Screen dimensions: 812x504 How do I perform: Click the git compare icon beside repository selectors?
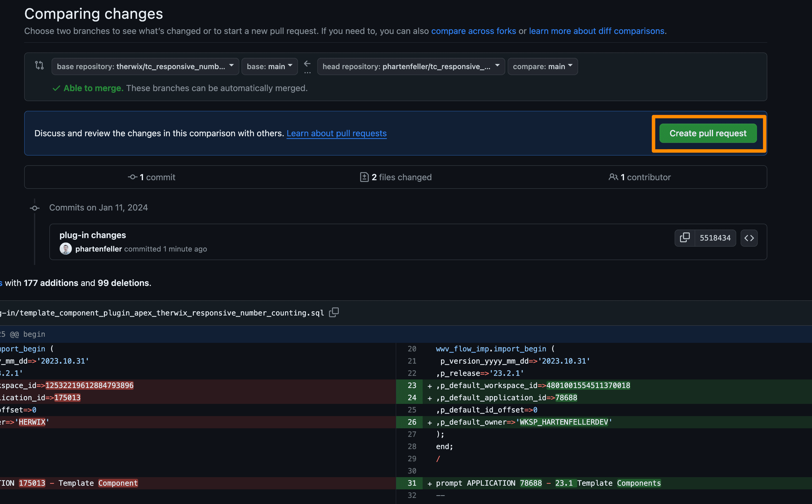[39, 66]
